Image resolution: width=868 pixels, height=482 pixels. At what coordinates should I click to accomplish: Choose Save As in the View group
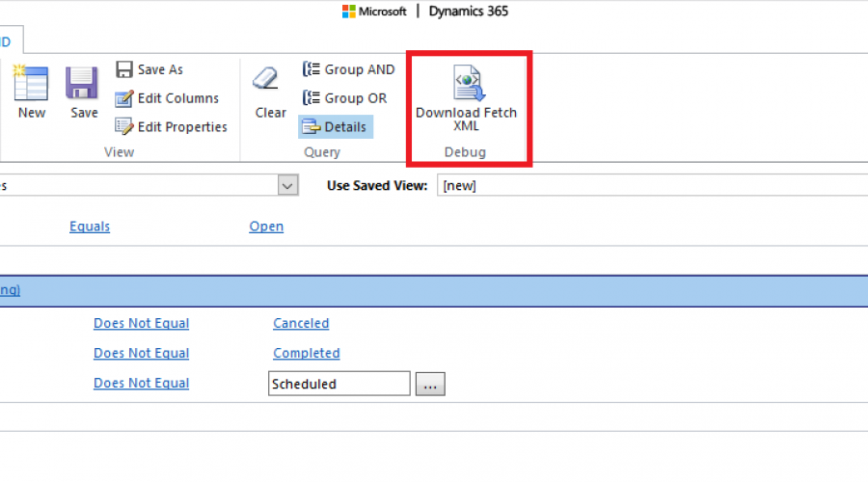click(149, 69)
